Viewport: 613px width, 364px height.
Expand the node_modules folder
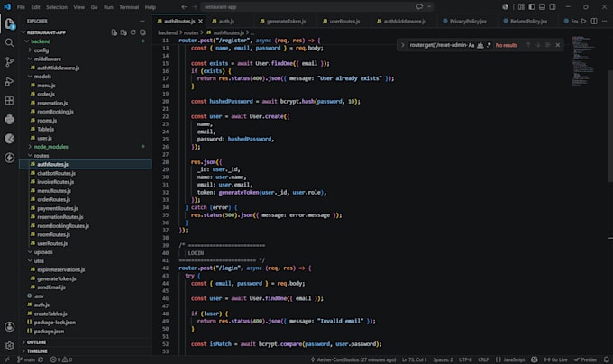(30, 147)
